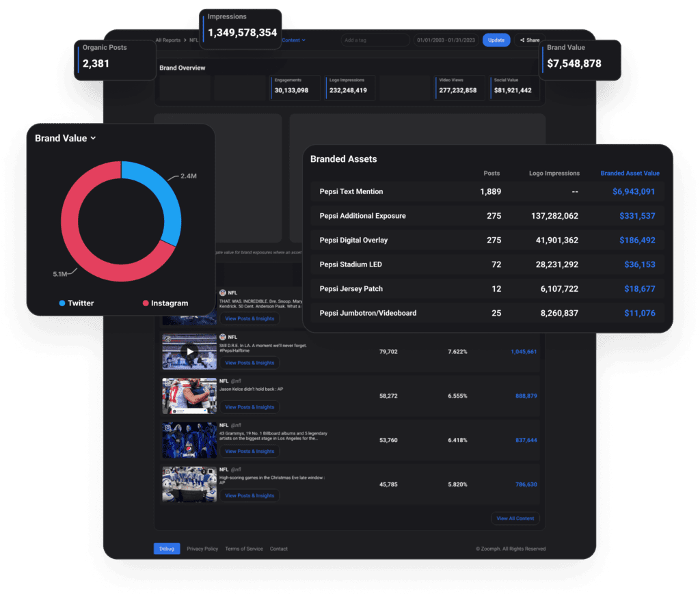Image resolution: width=700 pixels, height=604 pixels.
Task: Click the Organic Posts 2,381 card
Action: point(115,60)
